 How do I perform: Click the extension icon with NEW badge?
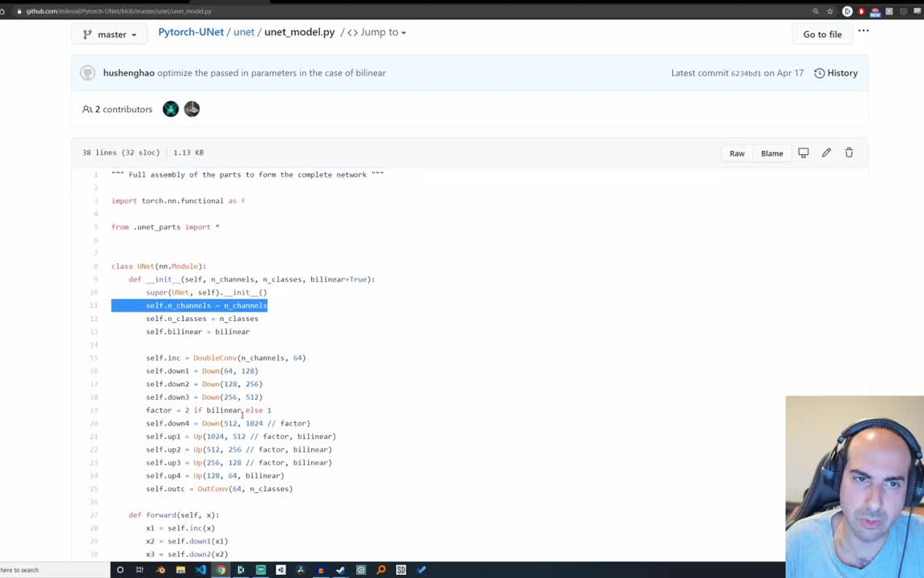click(x=875, y=12)
